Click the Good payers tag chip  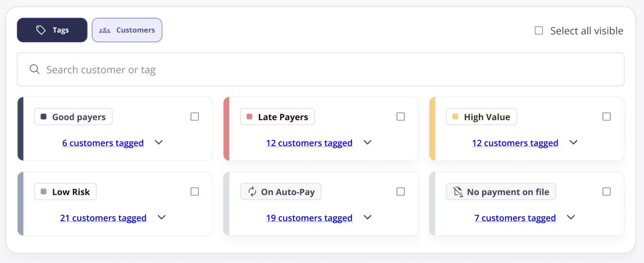[73, 117]
